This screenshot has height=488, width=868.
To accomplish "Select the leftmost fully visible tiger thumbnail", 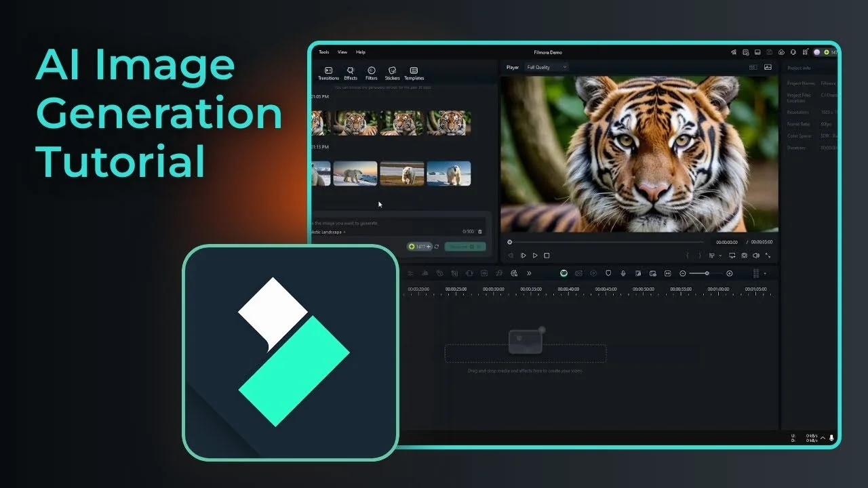I will pos(355,123).
